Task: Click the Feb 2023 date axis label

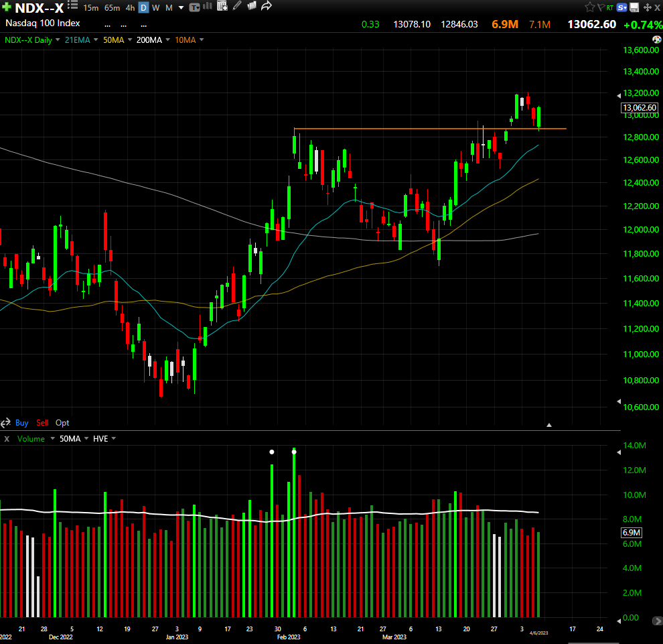Action: tap(289, 637)
